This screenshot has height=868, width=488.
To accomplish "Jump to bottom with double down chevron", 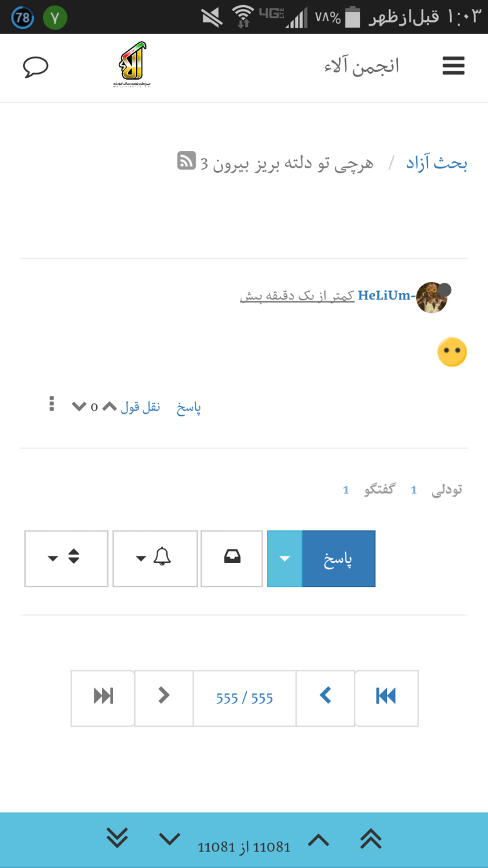I will point(117,838).
